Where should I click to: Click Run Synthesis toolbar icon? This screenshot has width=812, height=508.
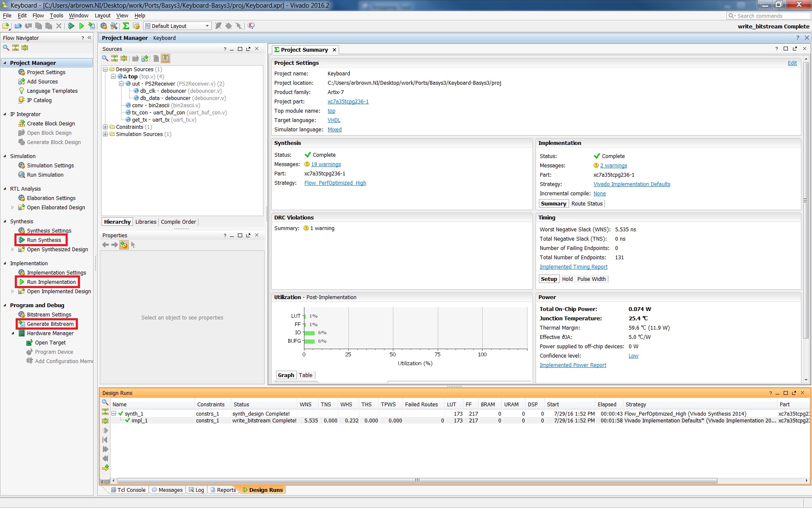[71, 26]
